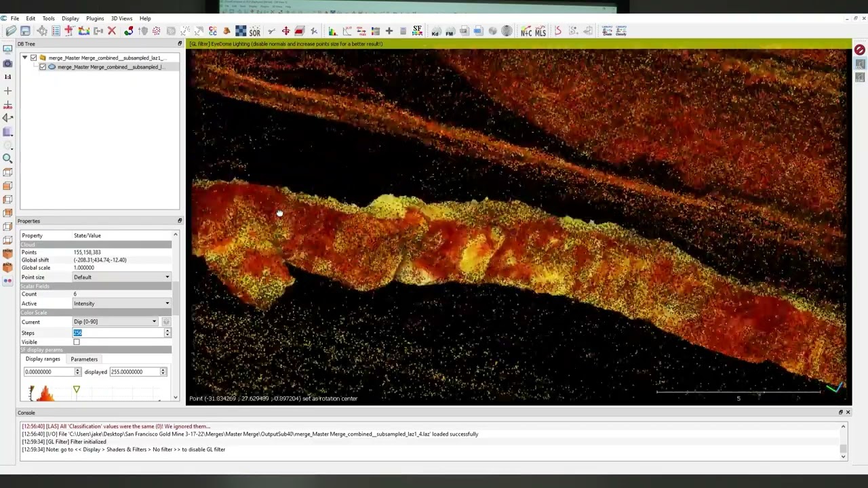The height and width of the screenshot is (488, 868).
Task: Click the SF color scale manager icon
Action: tap(417, 31)
